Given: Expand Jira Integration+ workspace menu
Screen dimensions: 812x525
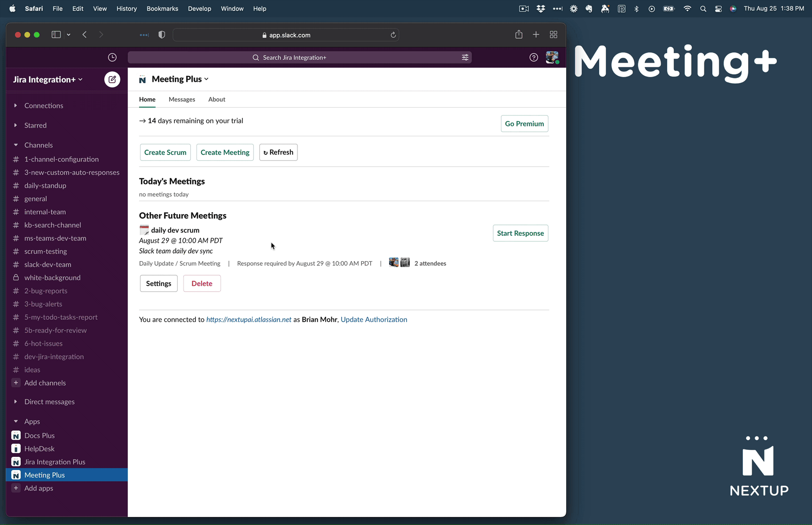Looking at the screenshot, I should point(48,79).
